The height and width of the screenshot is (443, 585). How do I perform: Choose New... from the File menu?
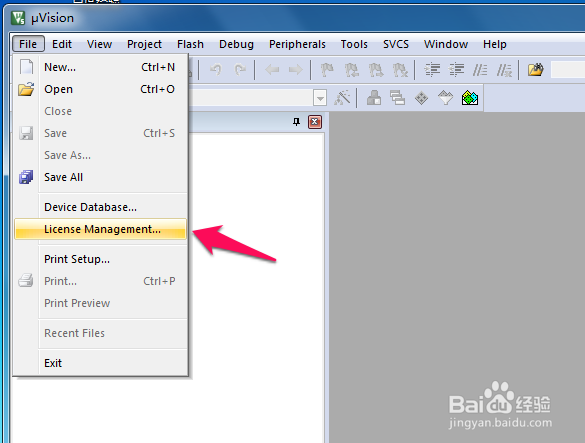100,67
